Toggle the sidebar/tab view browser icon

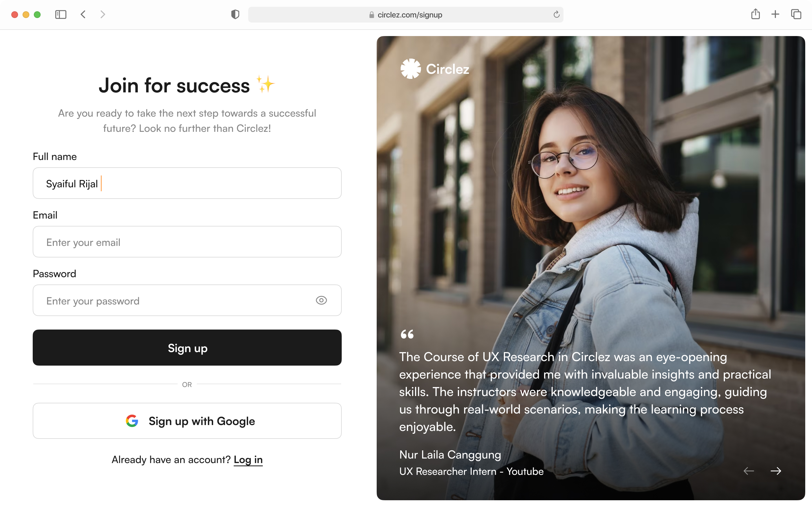coord(60,15)
